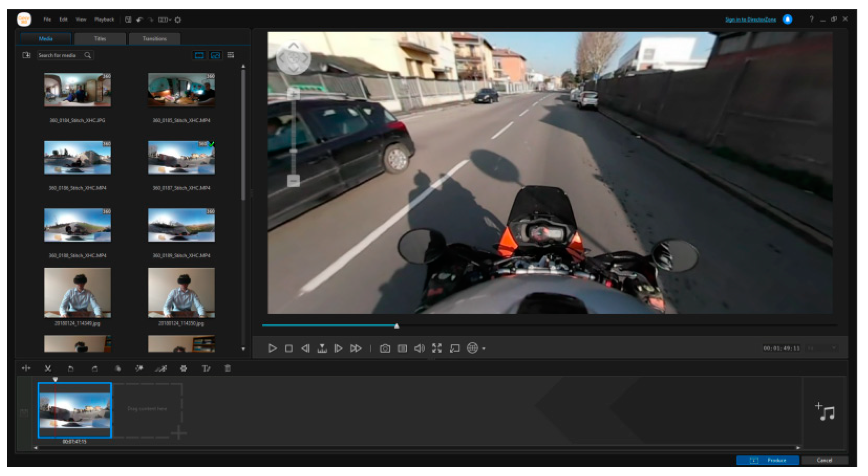Open the Edit menu

(63, 20)
